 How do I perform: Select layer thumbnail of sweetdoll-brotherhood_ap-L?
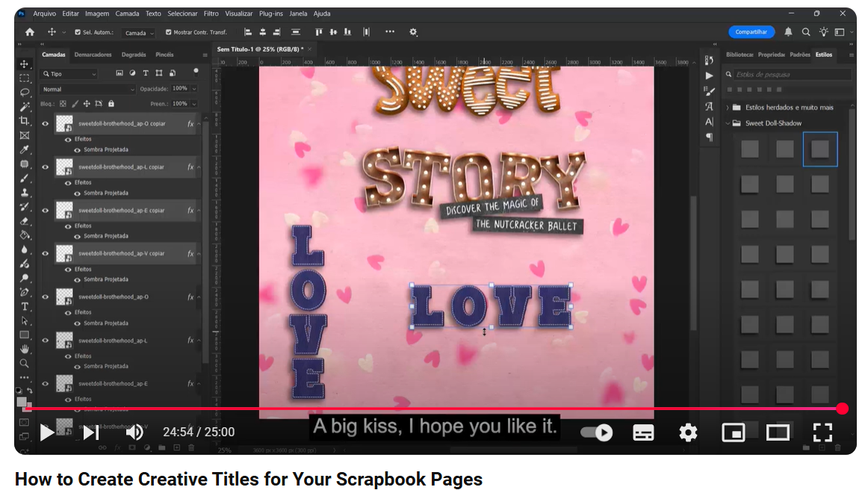(64, 340)
